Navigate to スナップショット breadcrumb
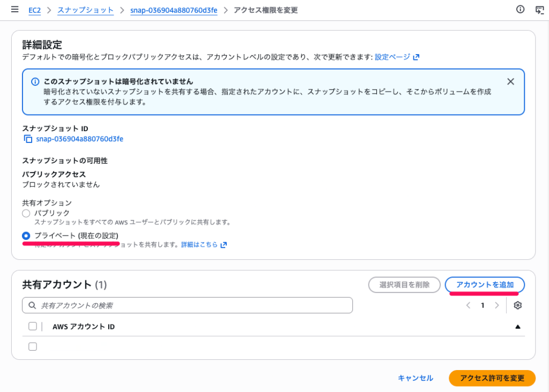 coord(85,10)
